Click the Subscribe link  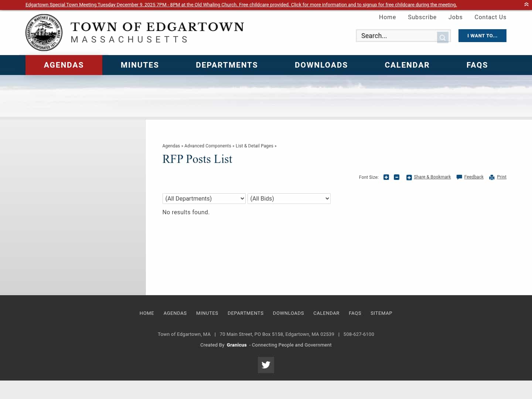click(x=422, y=17)
